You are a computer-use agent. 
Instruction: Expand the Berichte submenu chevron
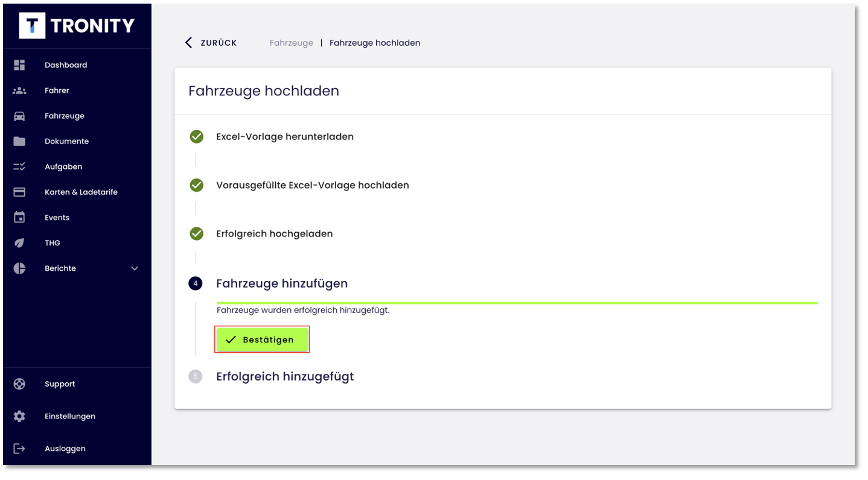click(x=135, y=268)
